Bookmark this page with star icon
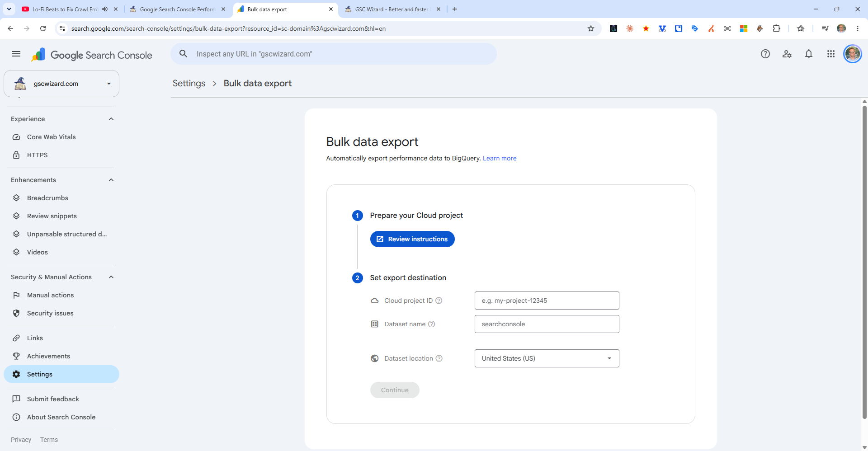Viewport: 868px width, 451px height. click(x=591, y=28)
